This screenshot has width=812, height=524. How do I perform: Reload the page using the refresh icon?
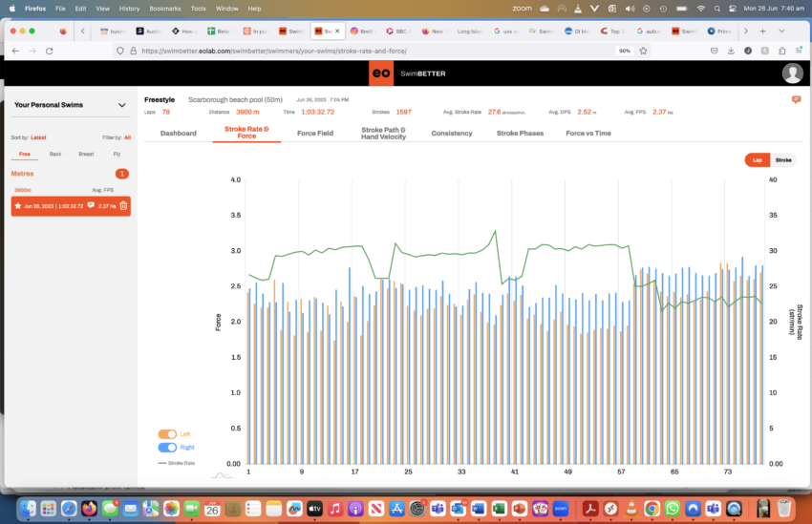click(49, 51)
